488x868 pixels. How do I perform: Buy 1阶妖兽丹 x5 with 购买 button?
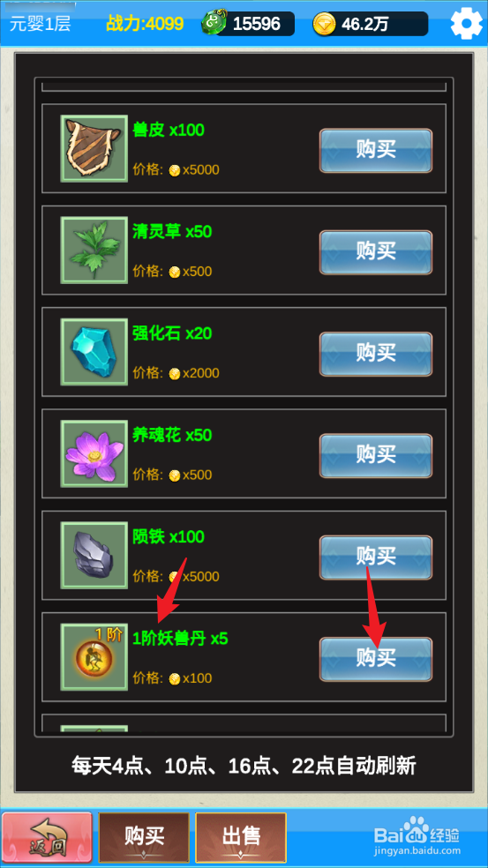[x=376, y=659]
